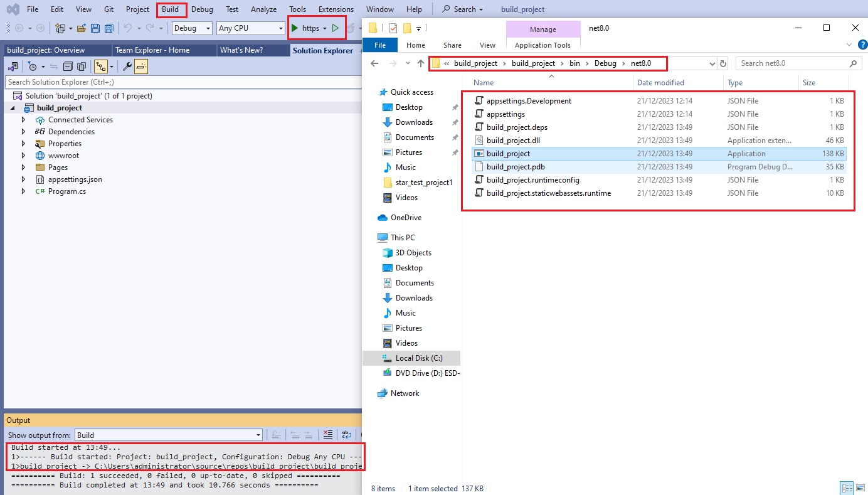Click the Search Solution Explorer field

coord(182,82)
